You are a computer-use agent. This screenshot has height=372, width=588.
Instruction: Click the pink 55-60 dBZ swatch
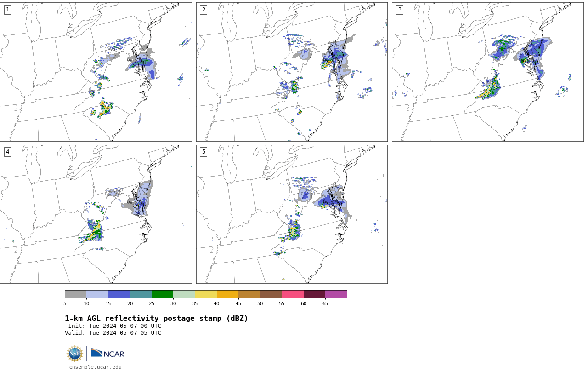tap(293, 294)
